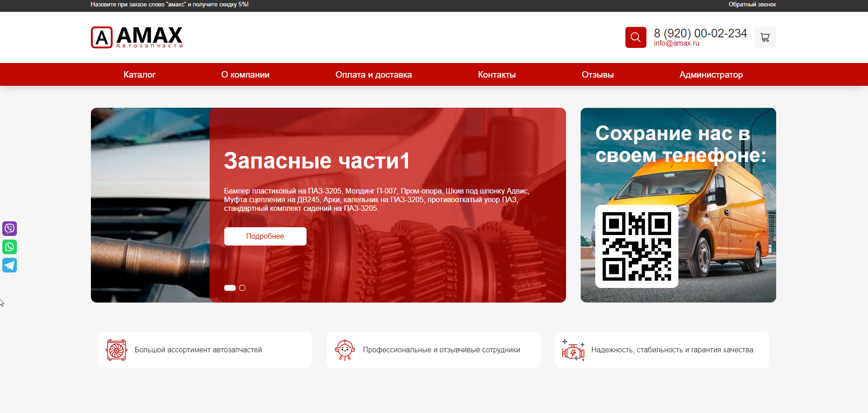Click the Подробнее button on banner
Screen dimensions: 868x413
(x=265, y=236)
